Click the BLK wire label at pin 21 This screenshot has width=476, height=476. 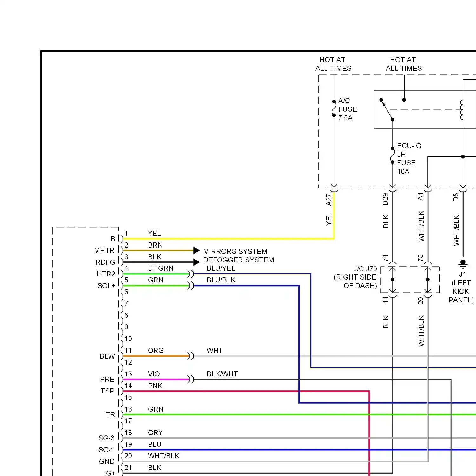pos(155,467)
